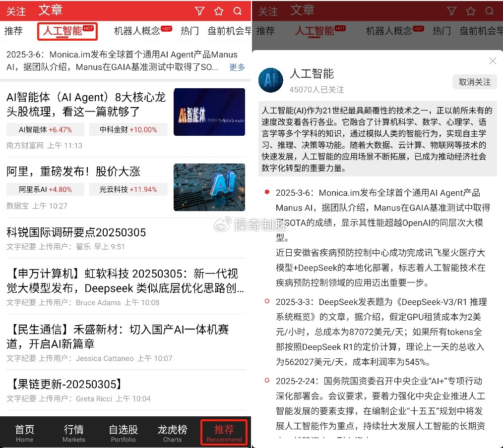Open 民生通信 禾盛新材 article
This screenshot has width=503, height=448.
click(118, 336)
